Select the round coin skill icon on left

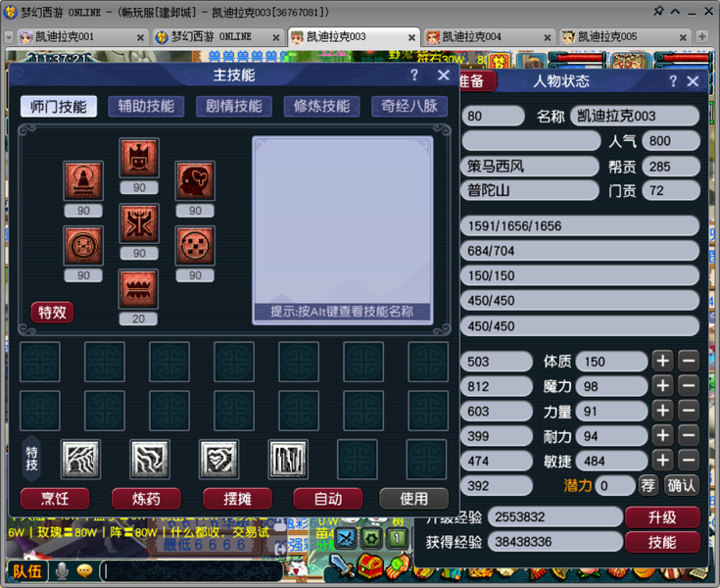(83, 246)
